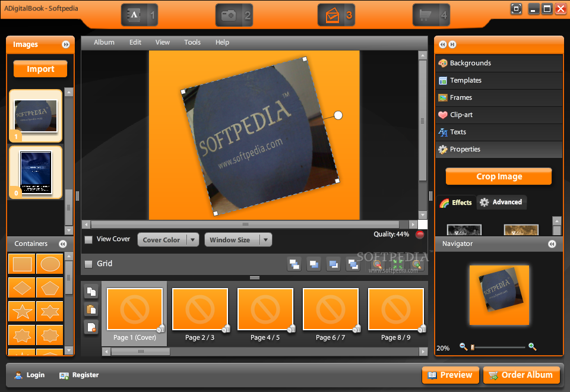Viewport: 570px width, 392px height.
Task: Open the Edit menu
Action: [x=135, y=42]
